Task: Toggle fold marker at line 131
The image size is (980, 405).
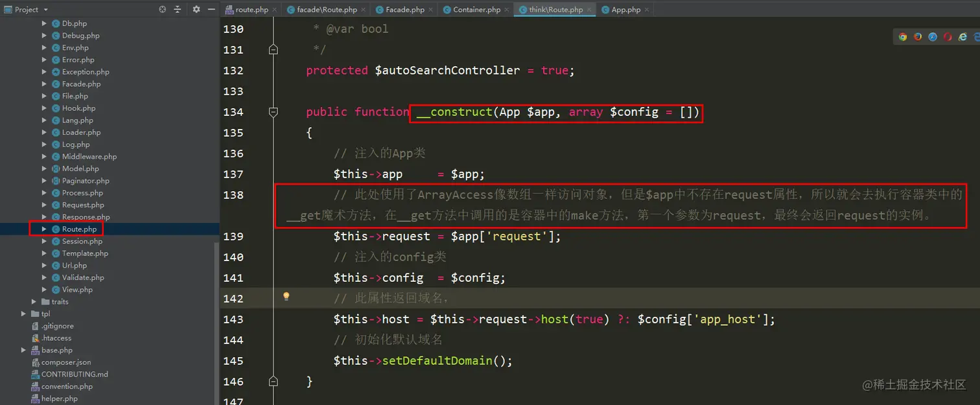Action: click(274, 49)
